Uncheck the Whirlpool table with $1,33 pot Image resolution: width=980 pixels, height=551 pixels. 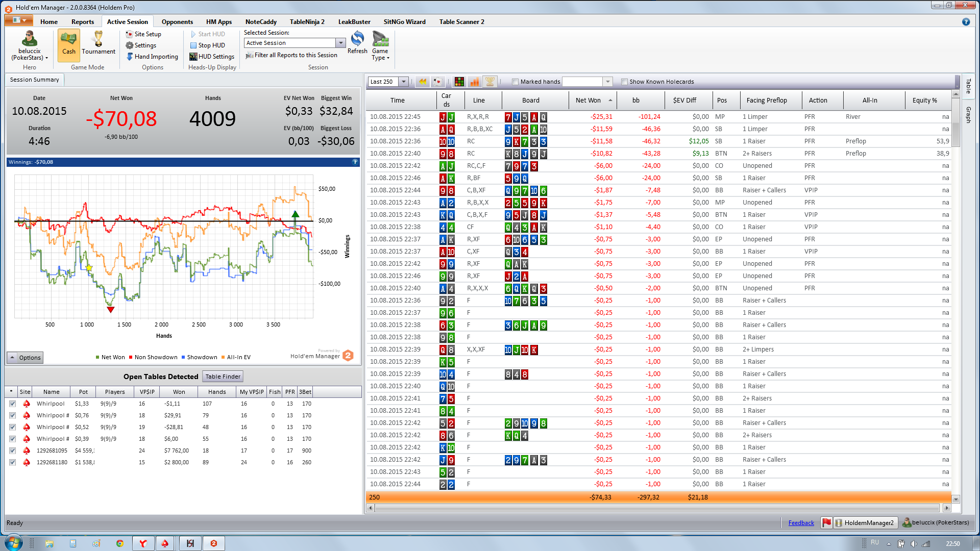[x=12, y=404]
